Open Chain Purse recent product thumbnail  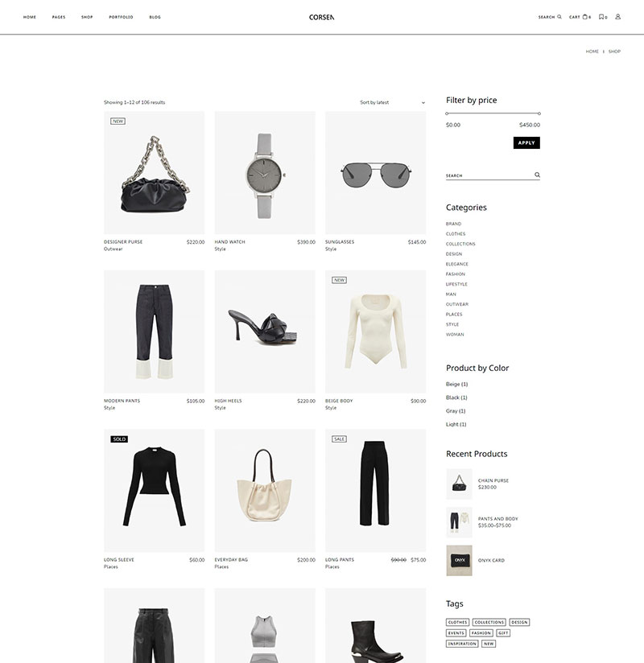[x=459, y=484]
